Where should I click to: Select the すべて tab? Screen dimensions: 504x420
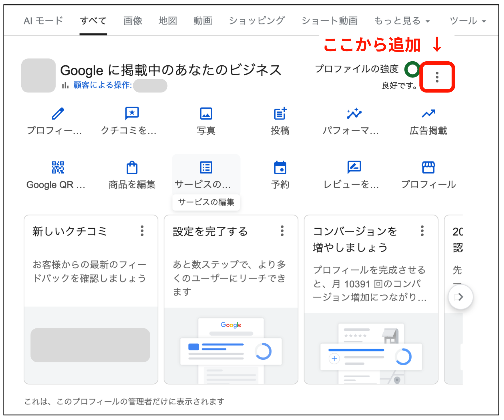point(93,21)
